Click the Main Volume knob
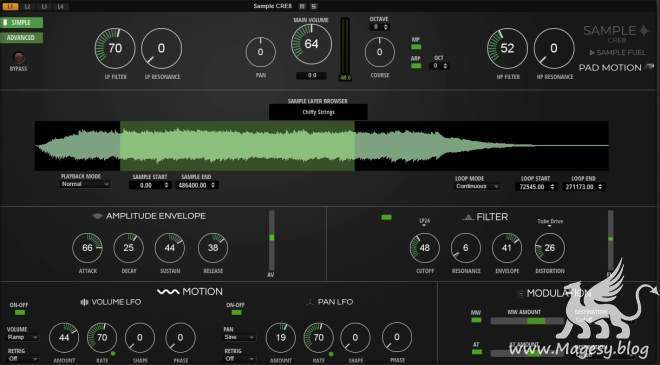The width and height of the screenshot is (660, 365). pos(311,44)
